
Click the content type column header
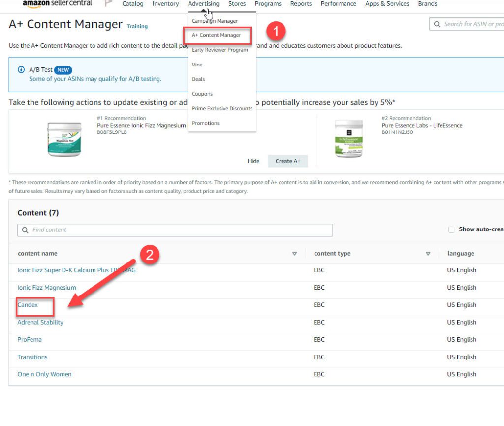pos(332,253)
